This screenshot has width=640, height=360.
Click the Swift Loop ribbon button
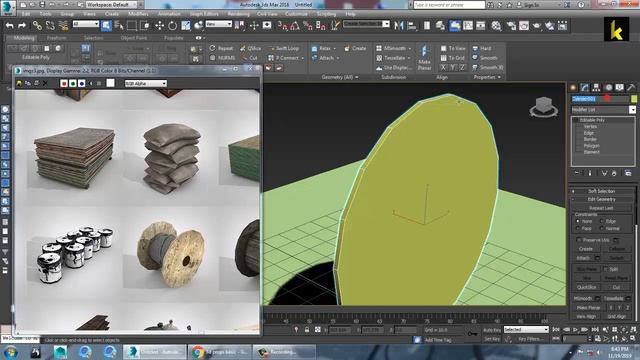[284, 48]
